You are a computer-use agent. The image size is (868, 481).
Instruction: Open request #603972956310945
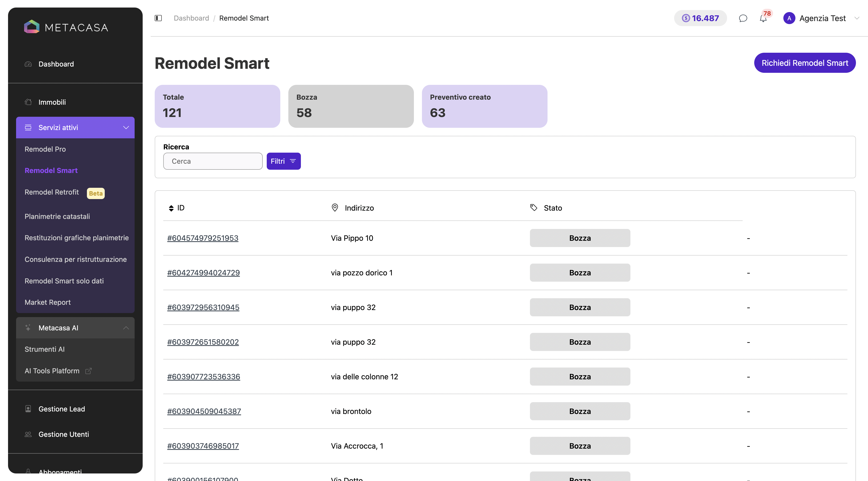point(203,308)
